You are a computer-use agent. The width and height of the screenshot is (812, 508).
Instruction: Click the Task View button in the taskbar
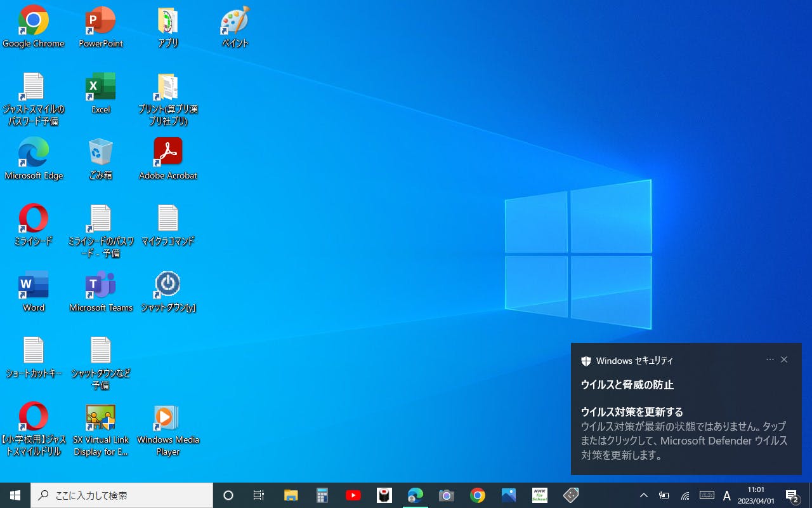[259, 495]
